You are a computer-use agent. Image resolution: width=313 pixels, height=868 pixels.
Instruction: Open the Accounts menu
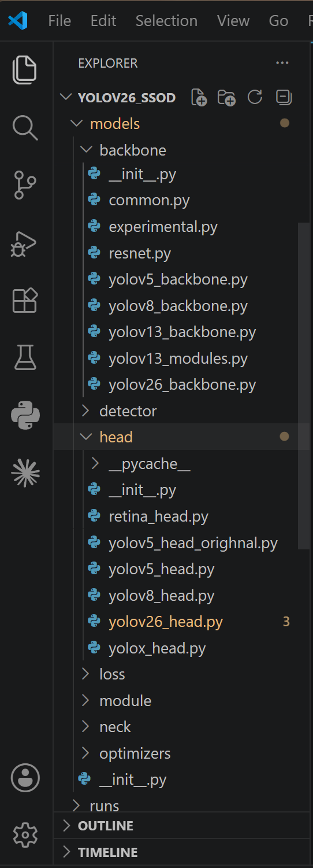click(25, 778)
